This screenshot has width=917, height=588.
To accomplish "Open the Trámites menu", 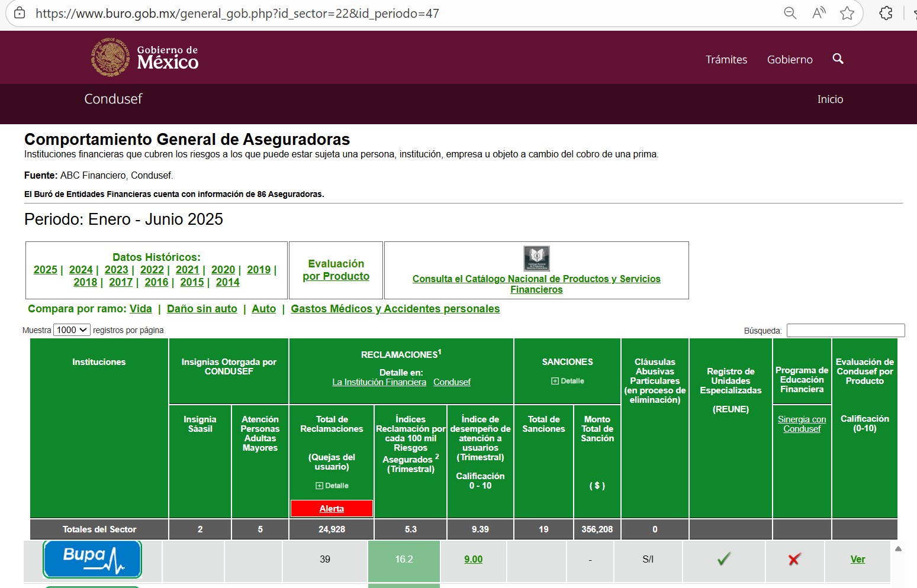I will pos(726,60).
